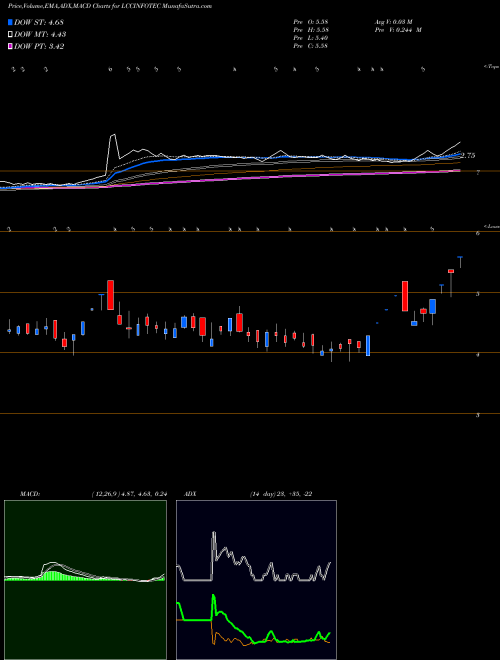
Task: Click the white EMA spike peak
Action: click(x=112, y=135)
